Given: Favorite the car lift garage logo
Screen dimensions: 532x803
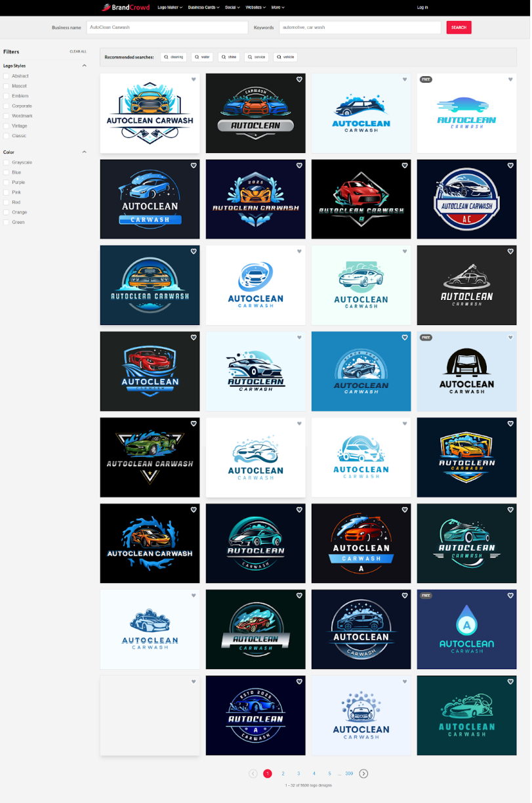Looking at the screenshot, I should point(510,337).
